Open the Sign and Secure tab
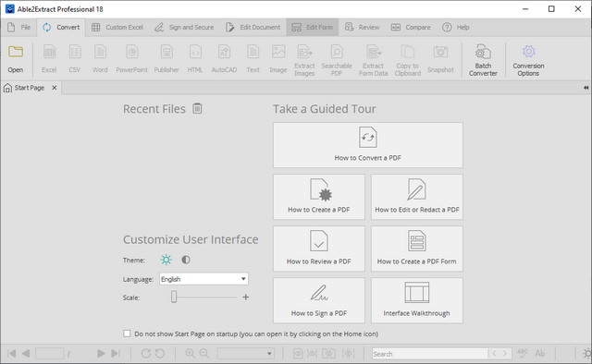This screenshot has height=364, width=592. (x=184, y=27)
